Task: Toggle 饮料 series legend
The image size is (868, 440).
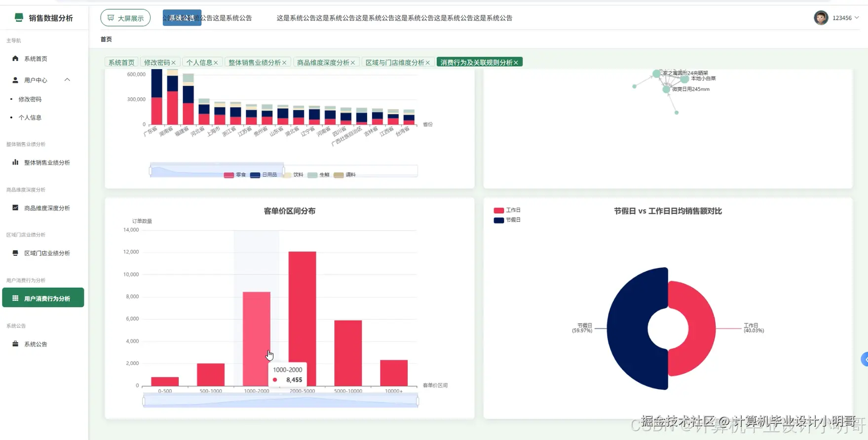Action: [x=293, y=175]
